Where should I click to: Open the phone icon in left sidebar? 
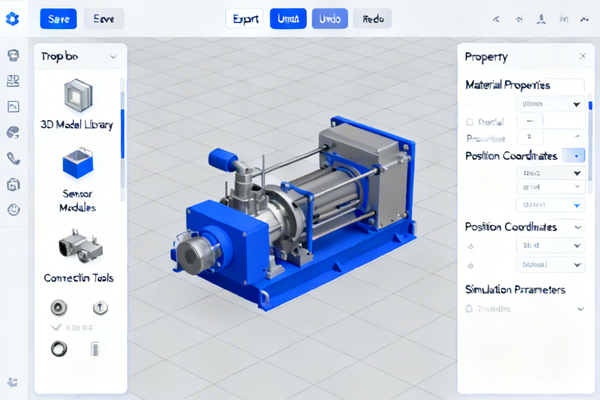pos(13,158)
